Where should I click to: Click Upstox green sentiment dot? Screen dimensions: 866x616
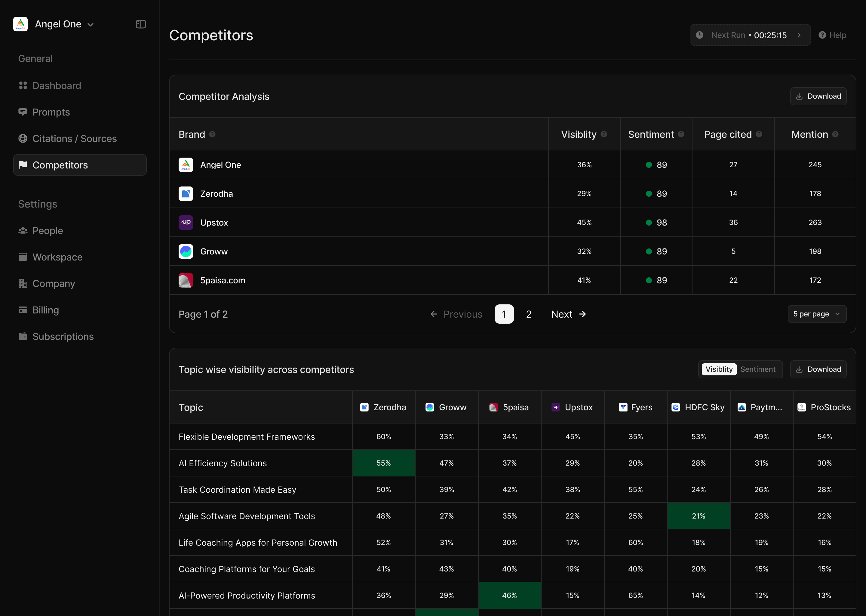tap(649, 223)
